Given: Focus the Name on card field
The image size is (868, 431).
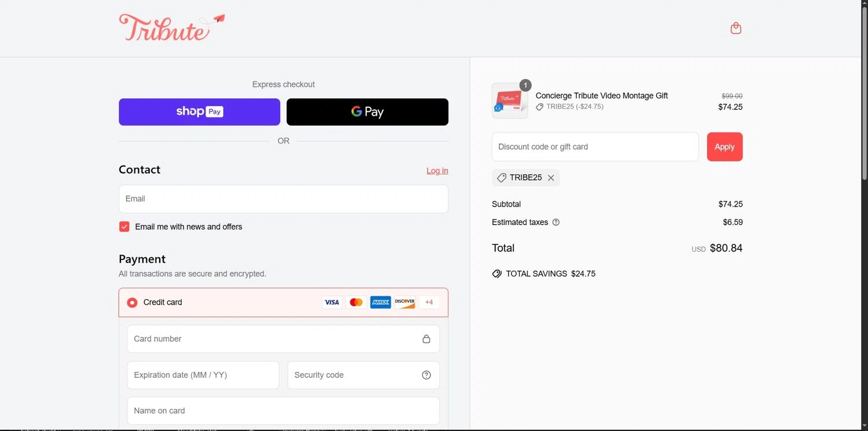Looking at the screenshot, I should pyautogui.click(x=284, y=411).
